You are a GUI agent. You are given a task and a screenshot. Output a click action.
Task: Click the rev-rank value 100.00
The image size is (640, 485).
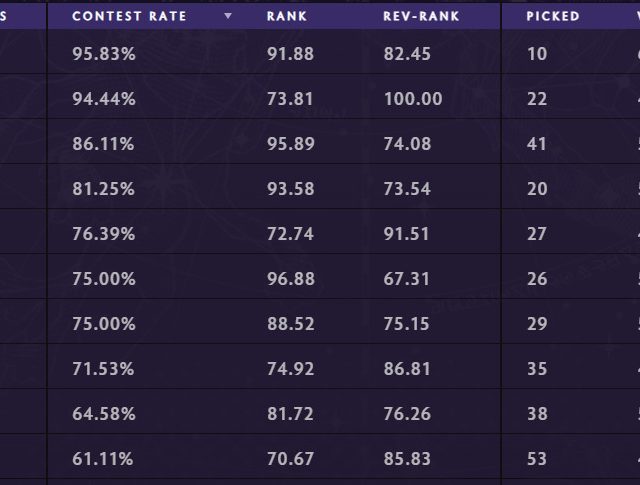(412, 99)
